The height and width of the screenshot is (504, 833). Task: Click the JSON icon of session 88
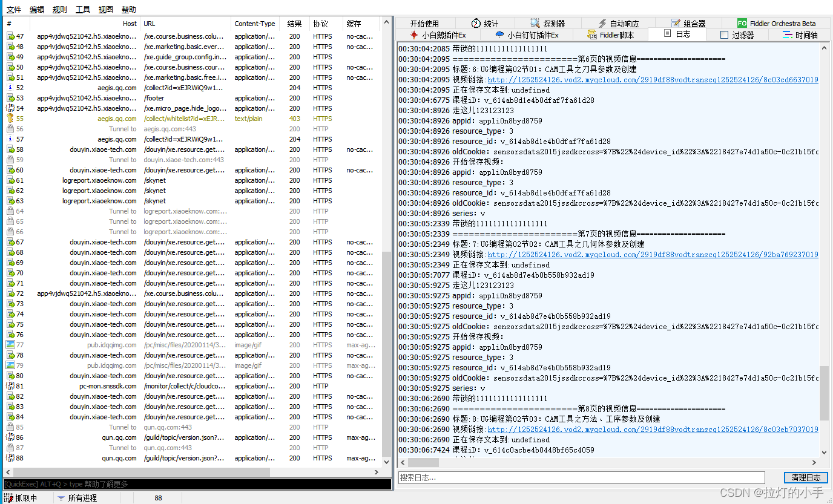10,458
